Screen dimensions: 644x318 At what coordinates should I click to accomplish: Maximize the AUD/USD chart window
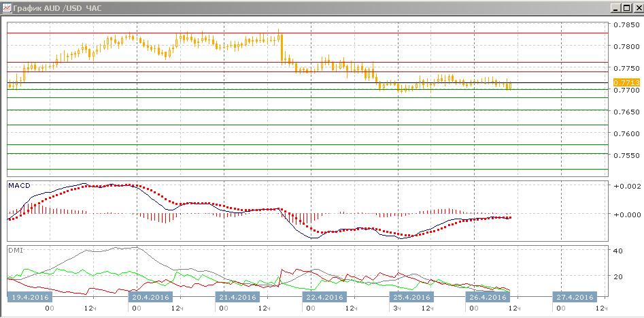click(626, 8)
